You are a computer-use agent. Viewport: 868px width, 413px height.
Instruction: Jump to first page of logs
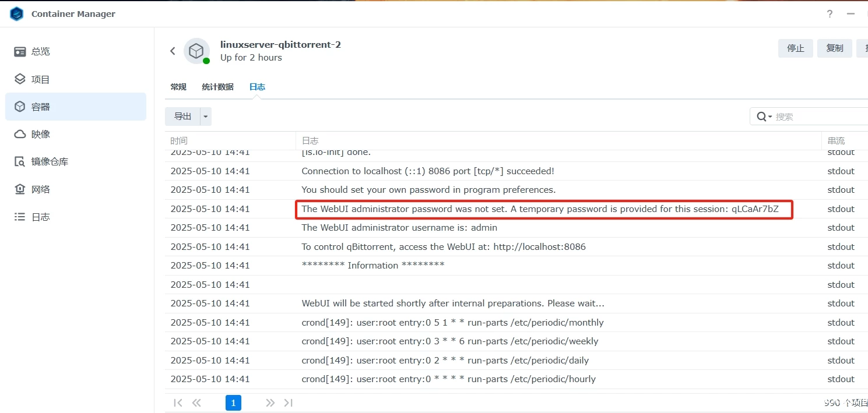click(x=178, y=403)
